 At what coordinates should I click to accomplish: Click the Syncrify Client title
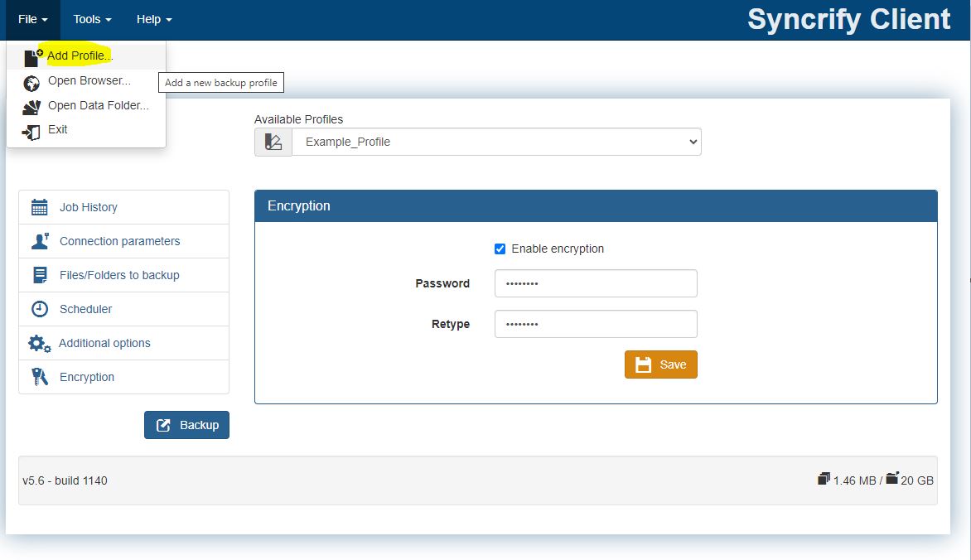coord(848,19)
